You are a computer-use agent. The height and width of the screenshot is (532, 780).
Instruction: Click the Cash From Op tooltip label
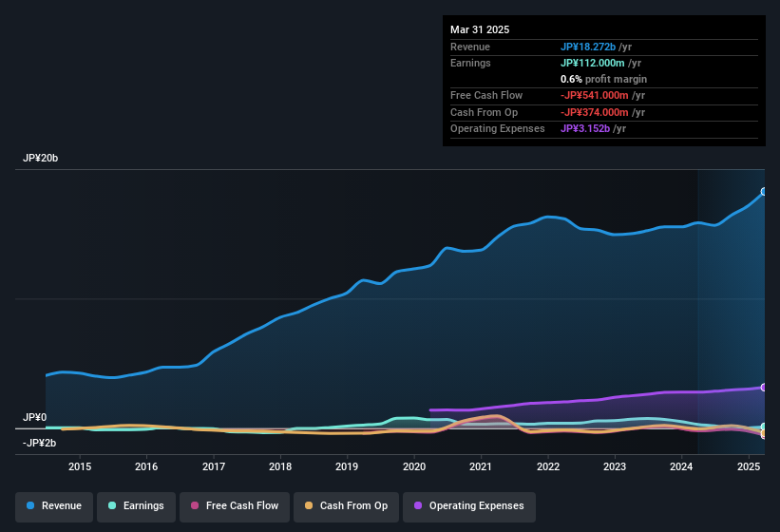click(484, 112)
